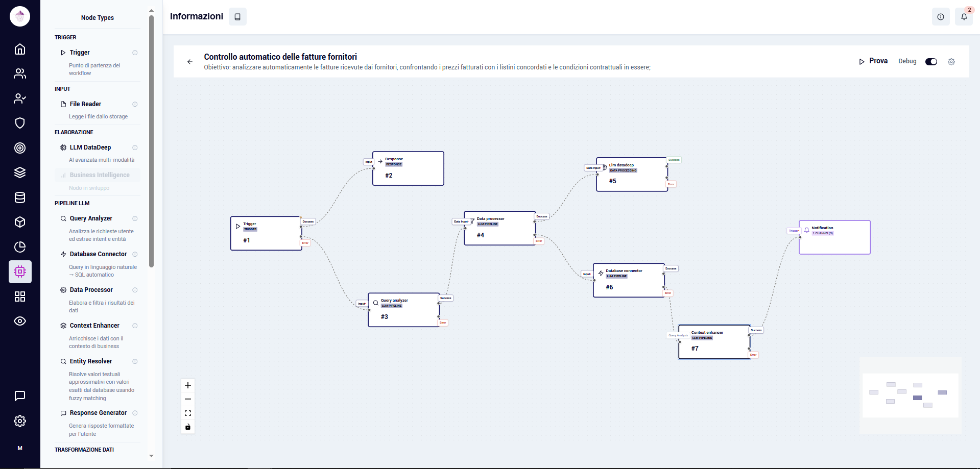The width and height of the screenshot is (980, 469).
Task: Select the database icon in the left sidebar
Action: [x=19, y=198]
